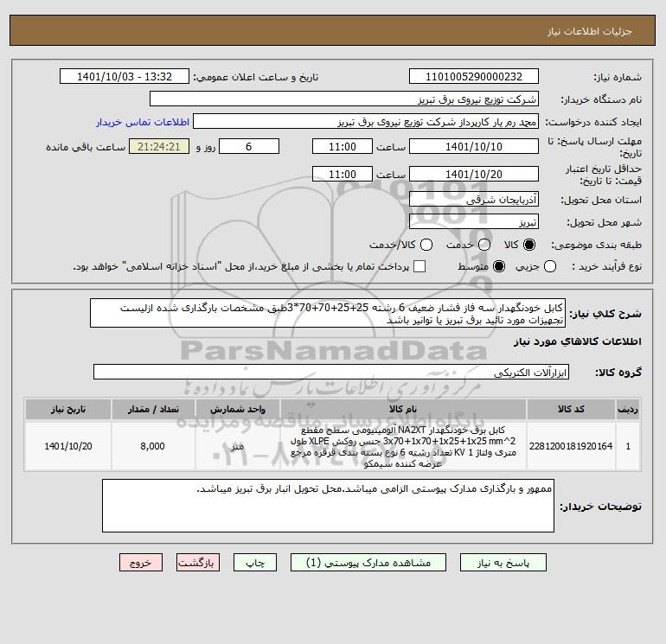Select the متوسط purchase type radio

tap(499, 266)
